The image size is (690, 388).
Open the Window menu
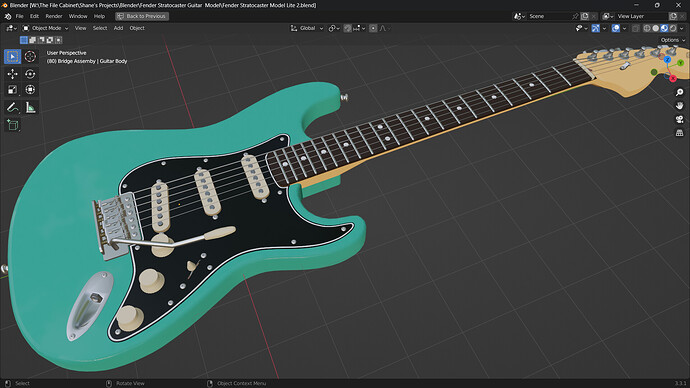pos(78,16)
